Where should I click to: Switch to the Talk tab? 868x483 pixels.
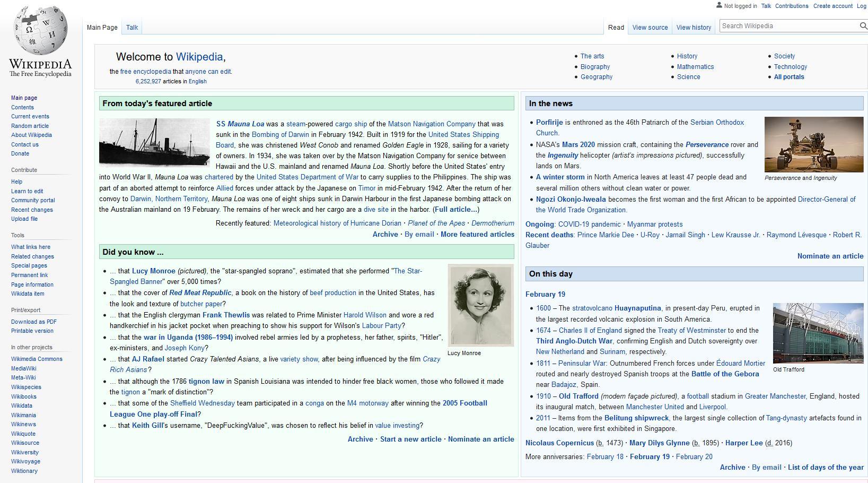[132, 28]
